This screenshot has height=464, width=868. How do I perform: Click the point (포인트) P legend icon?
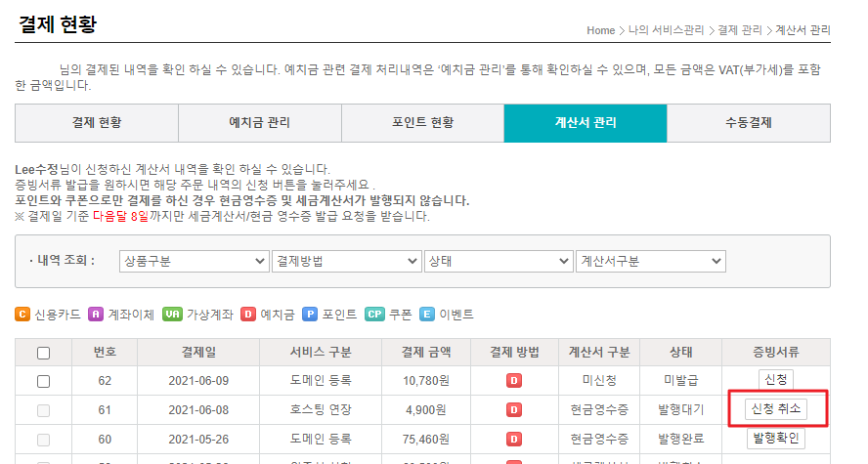pos(311,315)
